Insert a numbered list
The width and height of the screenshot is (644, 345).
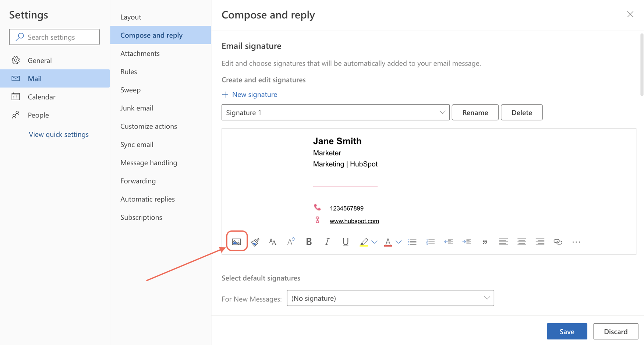click(x=430, y=242)
